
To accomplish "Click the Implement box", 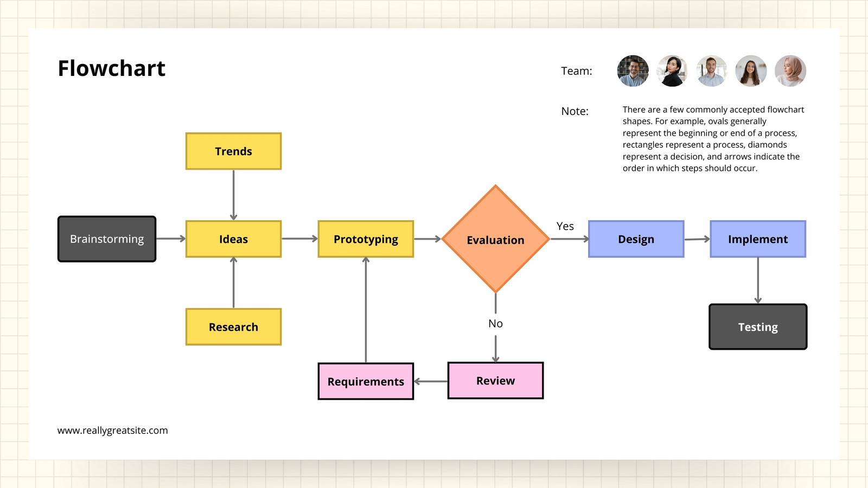I will pyautogui.click(x=758, y=239).
